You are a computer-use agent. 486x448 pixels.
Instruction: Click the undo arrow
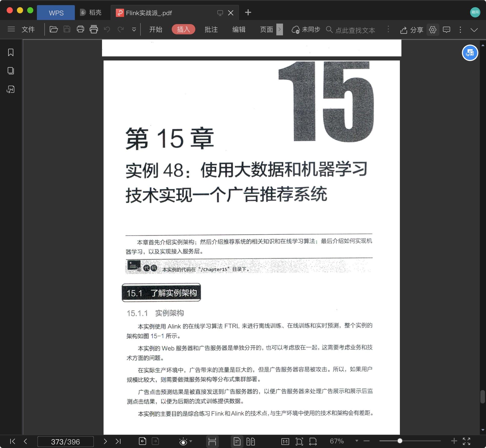tap(107, 29)
